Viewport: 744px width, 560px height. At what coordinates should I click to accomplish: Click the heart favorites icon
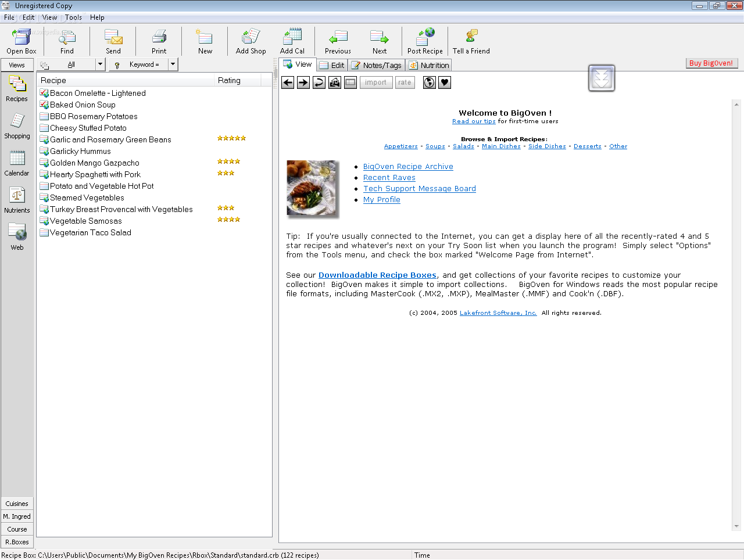point(445,82)
